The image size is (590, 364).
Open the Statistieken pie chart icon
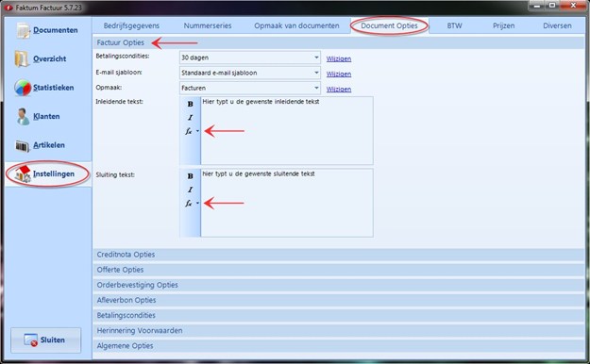point(23,88)
